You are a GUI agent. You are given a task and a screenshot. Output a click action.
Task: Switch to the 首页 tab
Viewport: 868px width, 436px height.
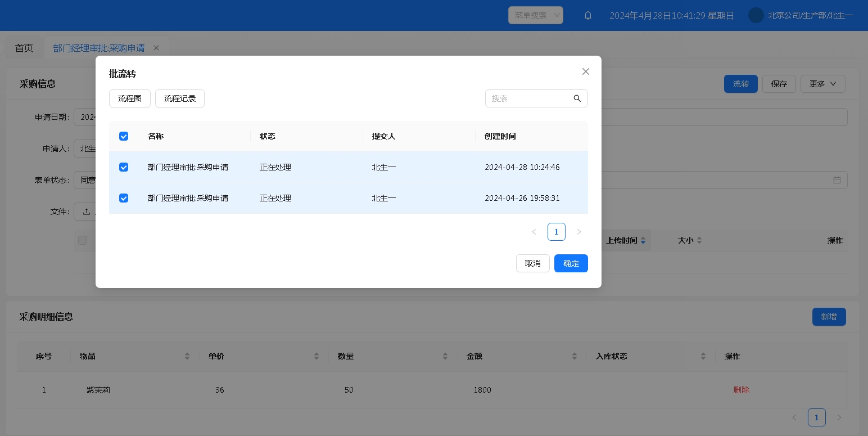24,48
